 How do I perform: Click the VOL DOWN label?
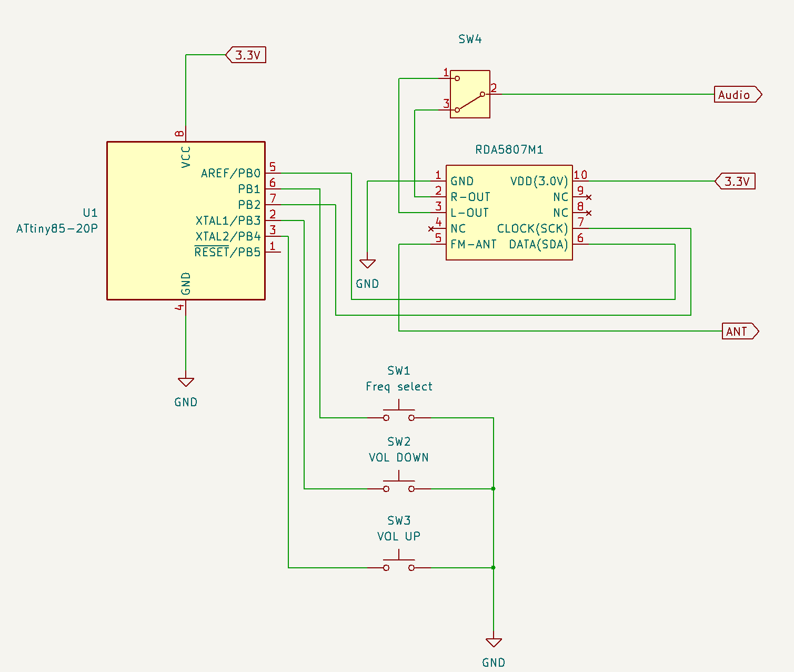(399, 457)
